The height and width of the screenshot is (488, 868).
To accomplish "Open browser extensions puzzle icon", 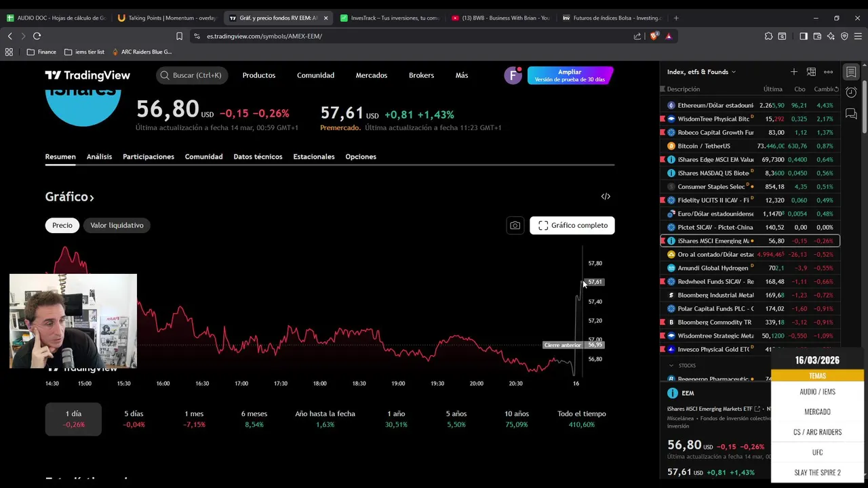I will coord(768,36).
